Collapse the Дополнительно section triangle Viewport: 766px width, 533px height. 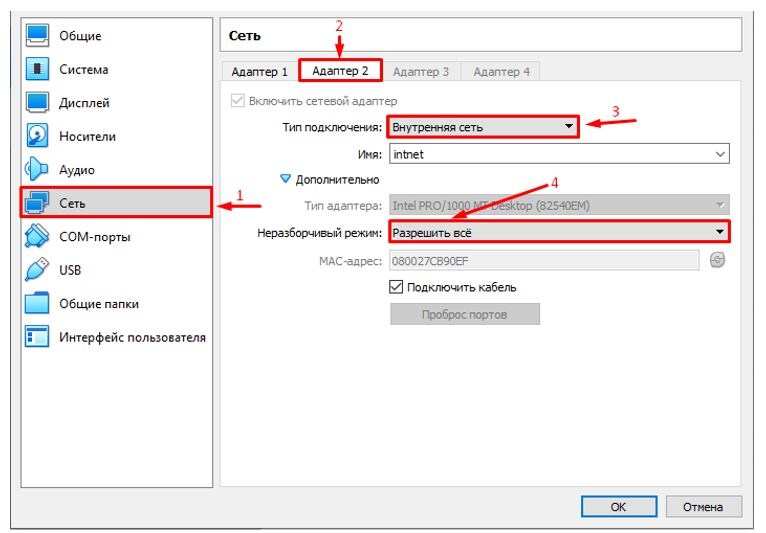pos(285,179)
